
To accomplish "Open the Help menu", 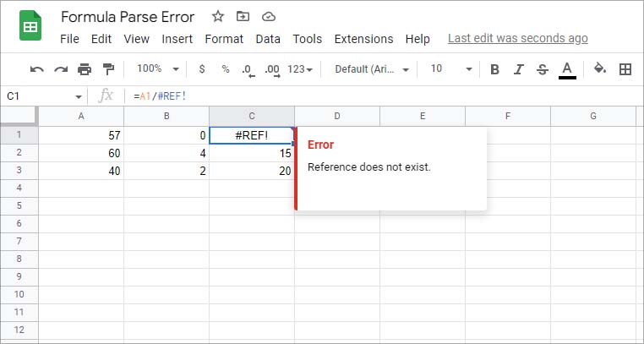I will [418, 39].
